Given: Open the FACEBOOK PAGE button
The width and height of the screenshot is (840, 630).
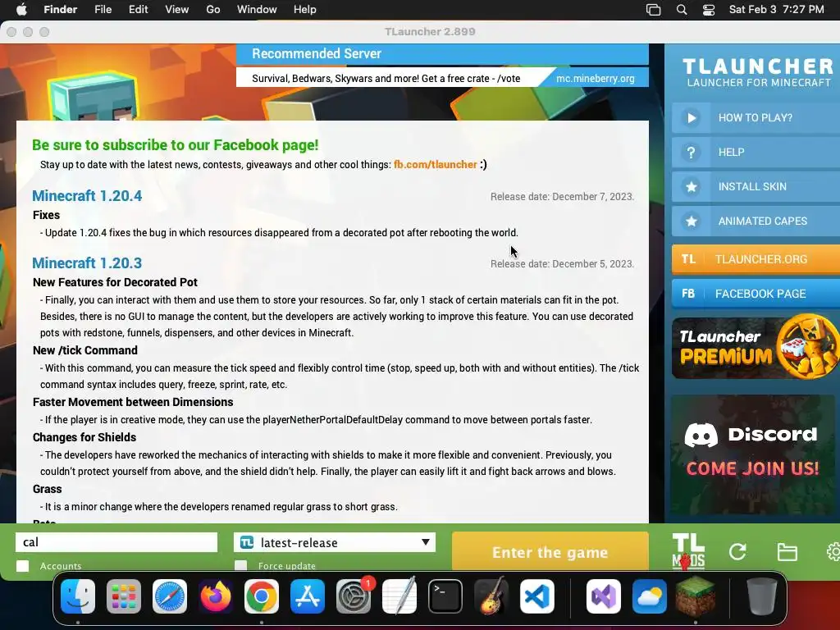Looking at the screenshot, I should click(x=756, y=294).
